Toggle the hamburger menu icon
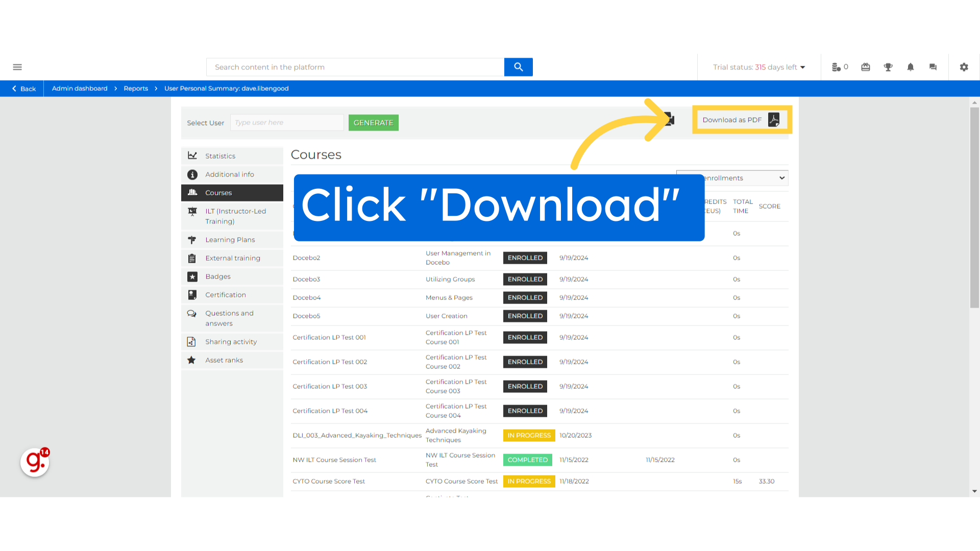This screenshot has height=551, width=980. coord(17,67)
